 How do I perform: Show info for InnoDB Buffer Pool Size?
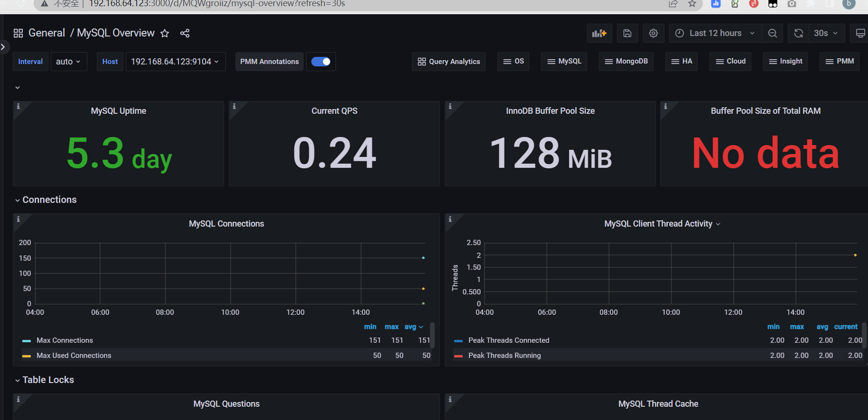(450, 106)
